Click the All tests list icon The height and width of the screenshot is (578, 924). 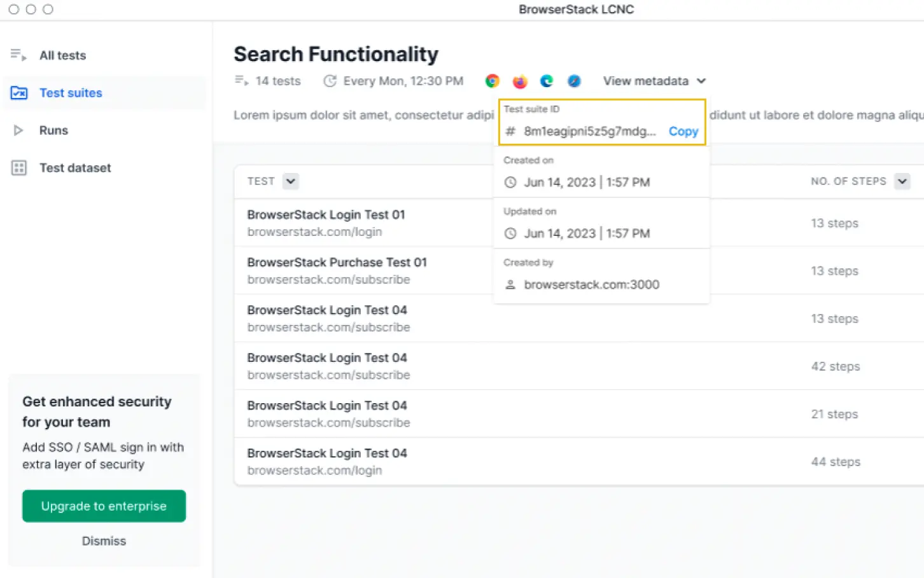(x=18, y=55)
